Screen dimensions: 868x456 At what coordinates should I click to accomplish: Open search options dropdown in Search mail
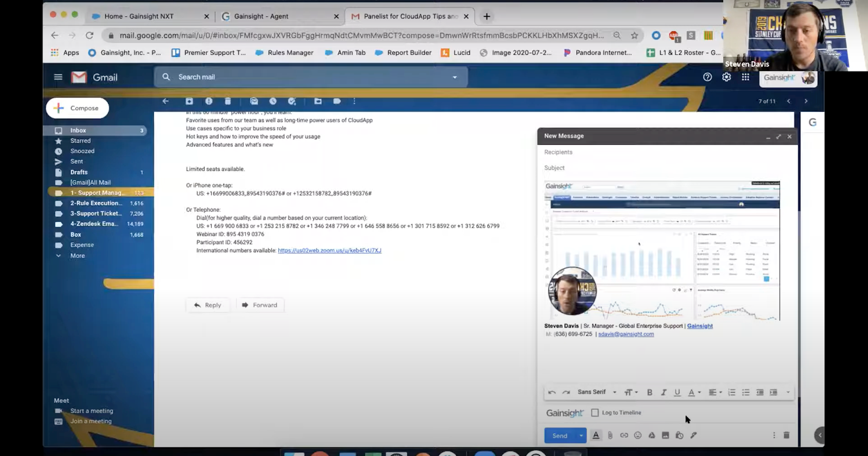[455, 77]
